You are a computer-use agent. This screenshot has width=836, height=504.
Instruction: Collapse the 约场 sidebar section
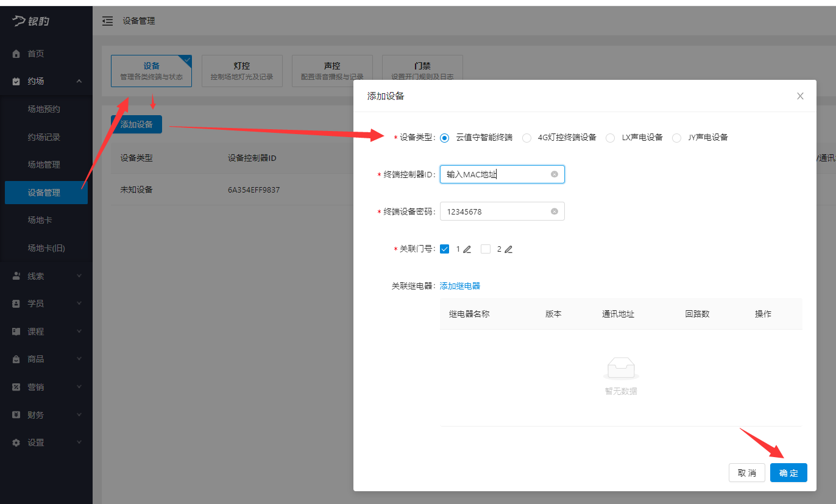(x=79, y=82)
